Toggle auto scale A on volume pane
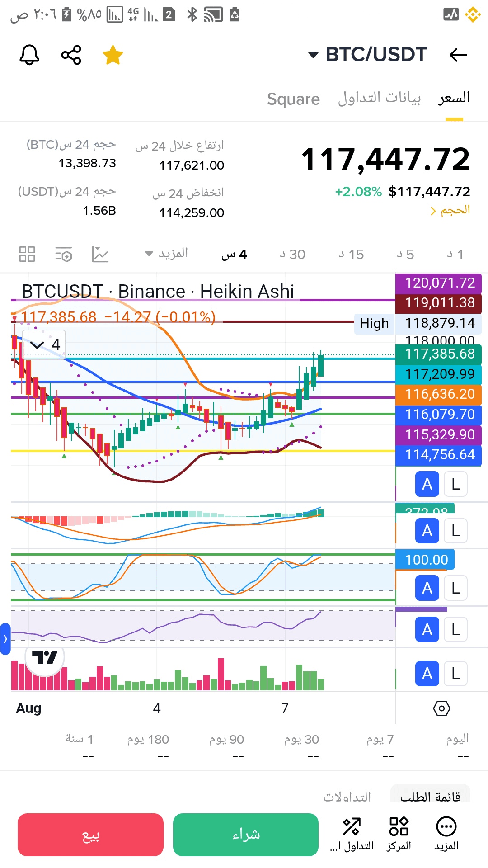The width and height of the screenshot is (488, 868). [x=427, y=674]
